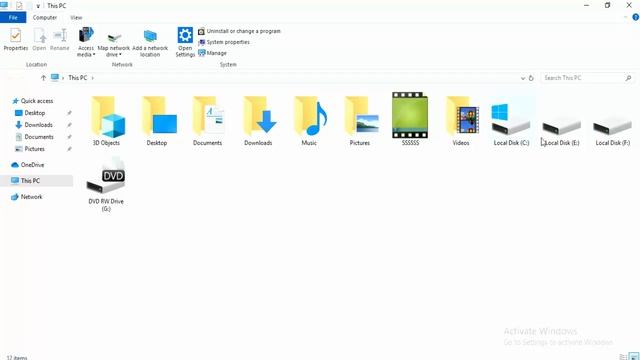Click the search magnifier icon
Screen dimensions: 640x360
tap(629, 78)
